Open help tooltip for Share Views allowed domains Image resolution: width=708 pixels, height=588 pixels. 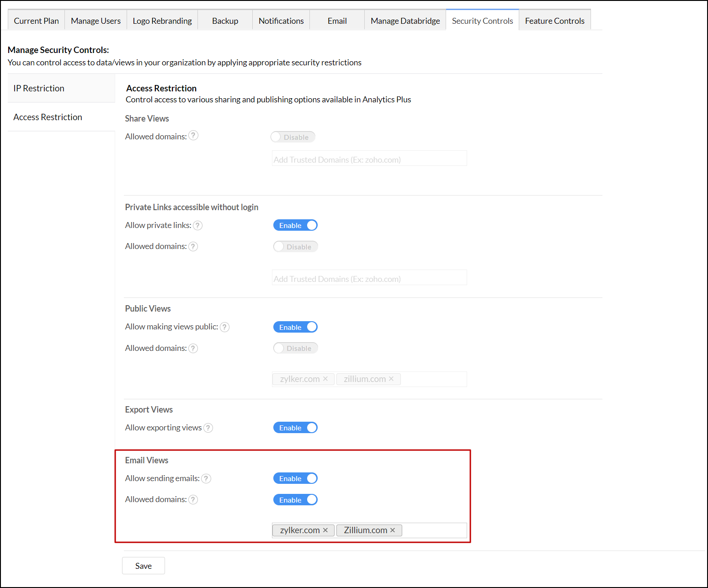click(x=193, y=135)
